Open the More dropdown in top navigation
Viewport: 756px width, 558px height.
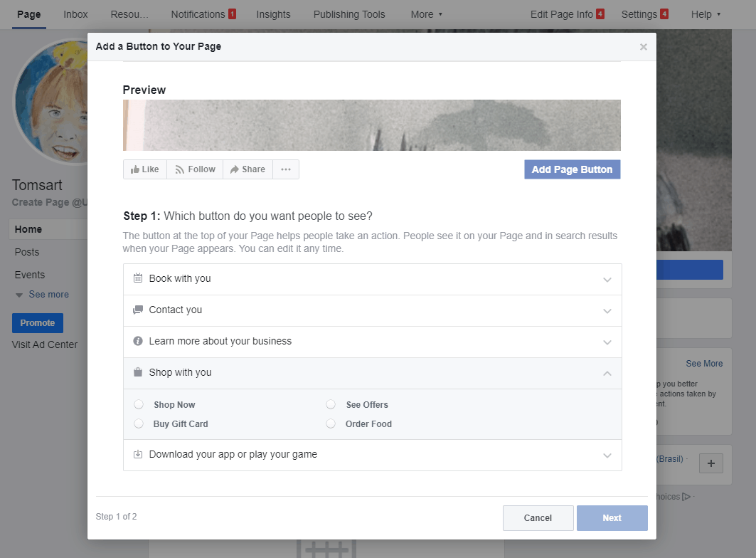[426, 14]
